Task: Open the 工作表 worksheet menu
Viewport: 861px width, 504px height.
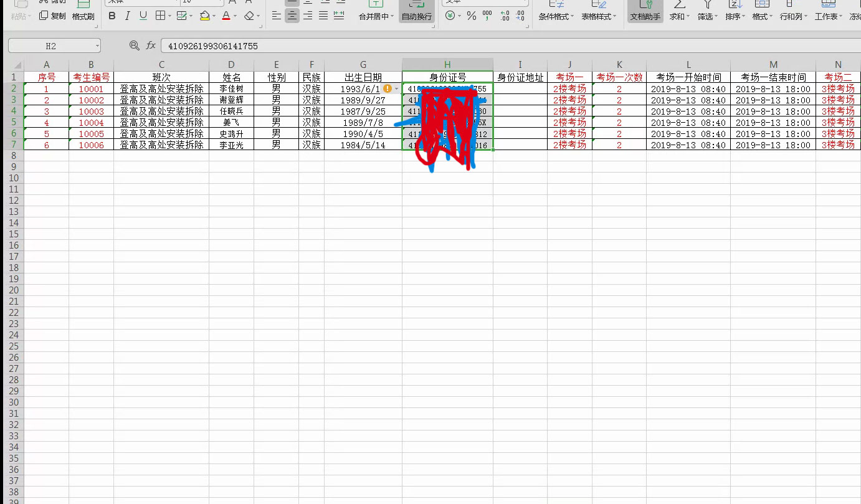Action: point(829,17)
